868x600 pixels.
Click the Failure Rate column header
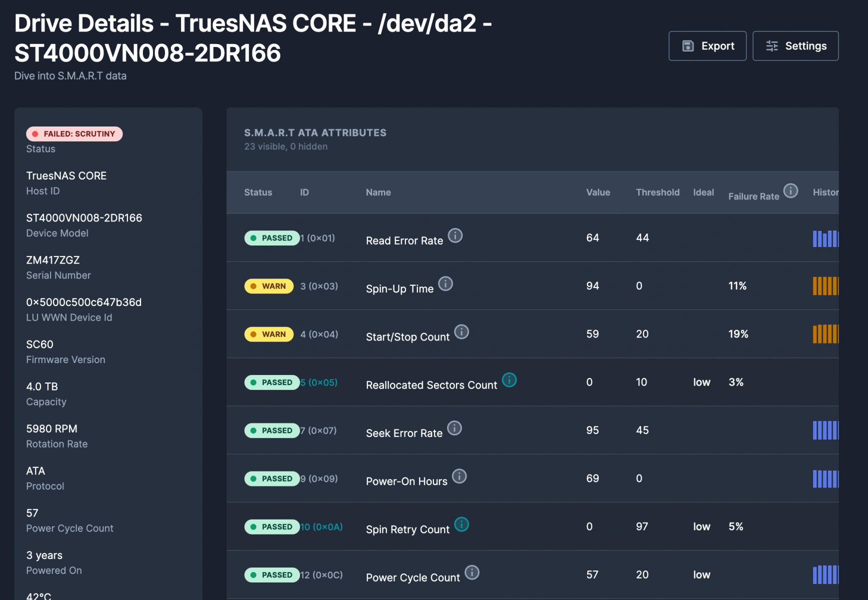[753, 196]
